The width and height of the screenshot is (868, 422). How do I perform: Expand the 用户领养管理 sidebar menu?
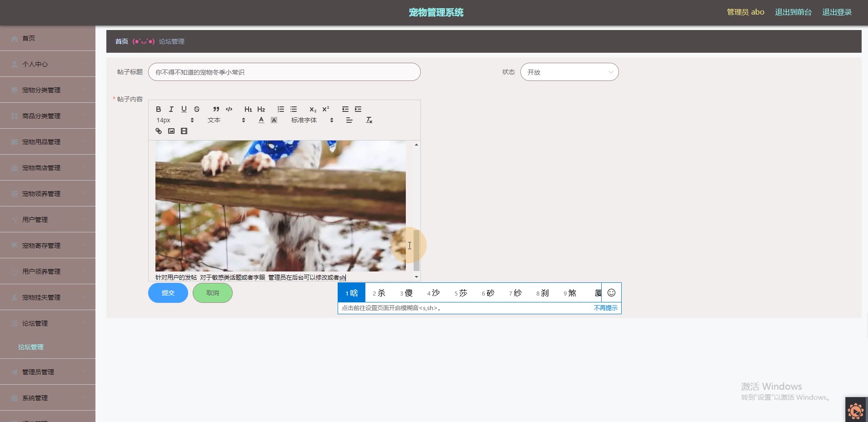(x=48, y=271)
